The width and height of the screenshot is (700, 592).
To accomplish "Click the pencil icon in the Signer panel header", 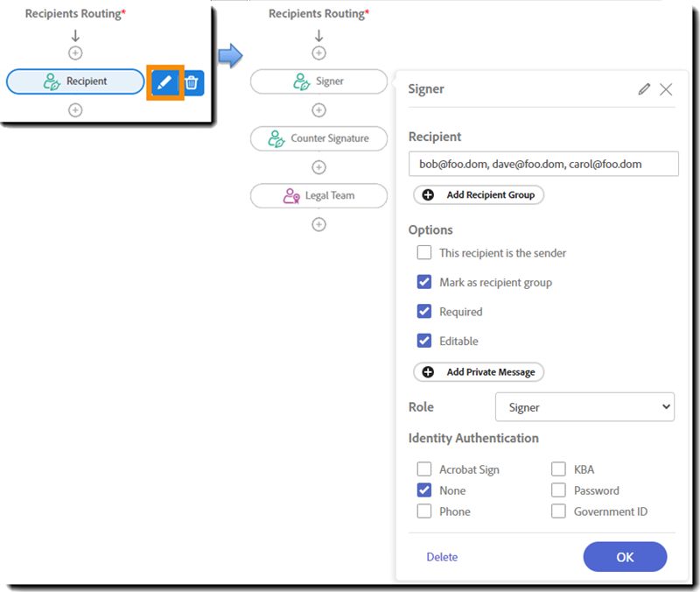I will [x=644, y=88].
